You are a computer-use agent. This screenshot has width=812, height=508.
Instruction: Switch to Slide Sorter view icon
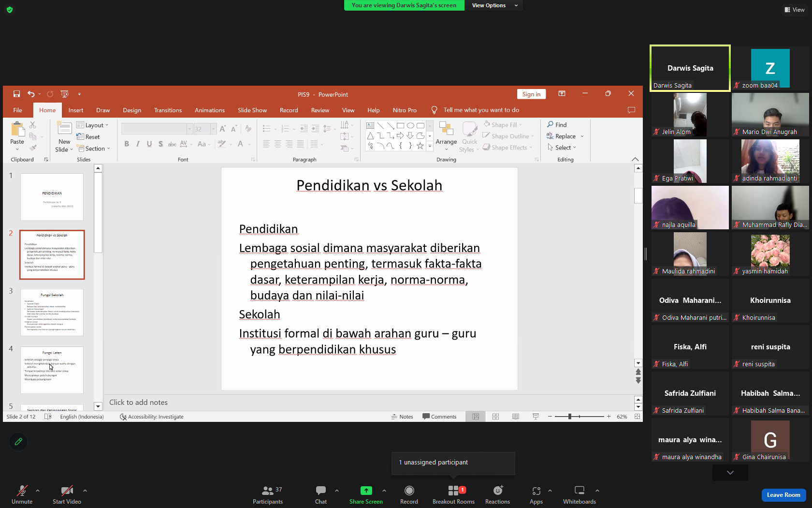tap(495, 417)
